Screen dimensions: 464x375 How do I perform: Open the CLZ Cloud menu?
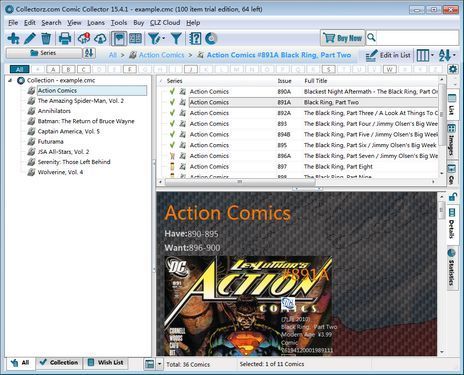click(165, 23)
